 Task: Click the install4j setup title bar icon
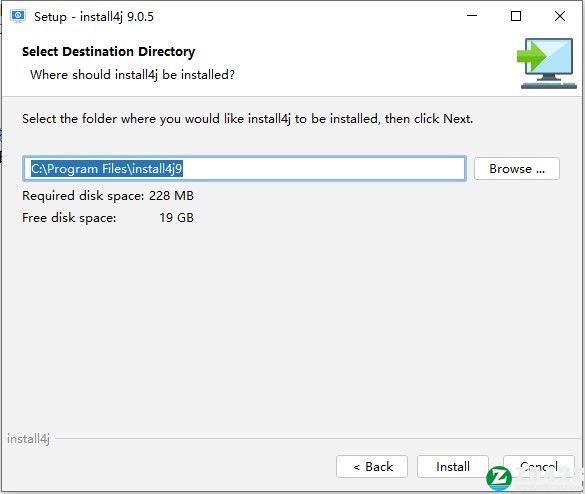(18, 16)
